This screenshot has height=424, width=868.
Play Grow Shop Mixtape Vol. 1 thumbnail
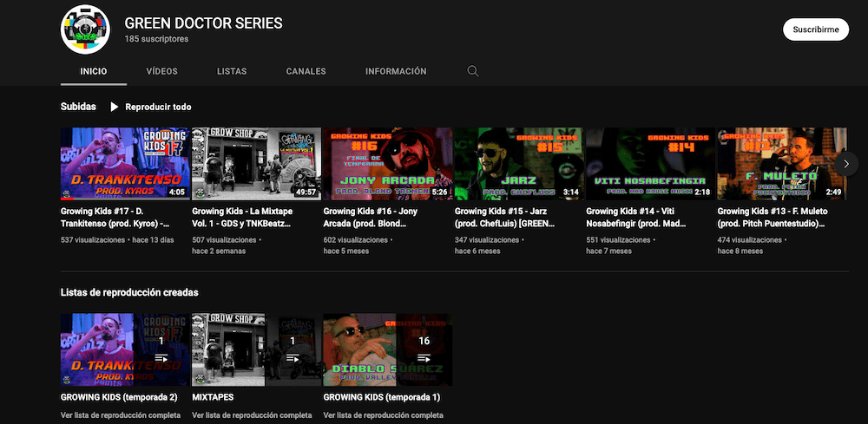256,164
